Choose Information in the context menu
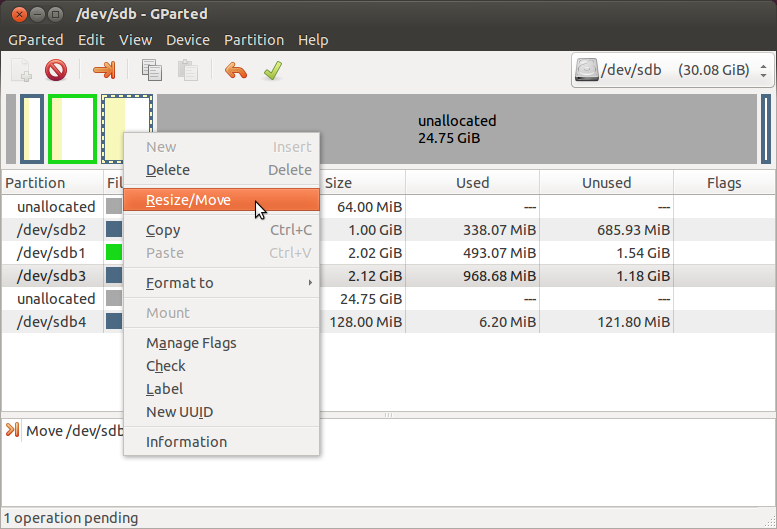Viewport: 777px width, 529px height. (221, 442)
